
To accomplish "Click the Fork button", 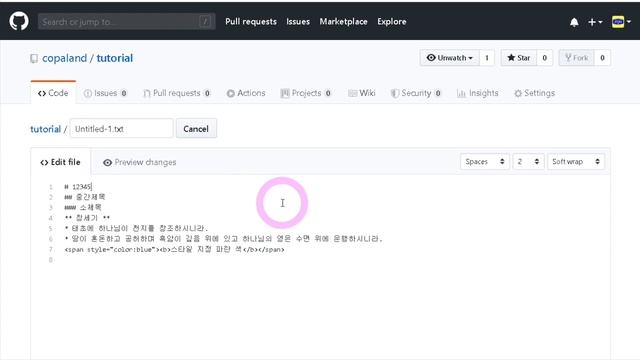I will (x=576, y=58).
